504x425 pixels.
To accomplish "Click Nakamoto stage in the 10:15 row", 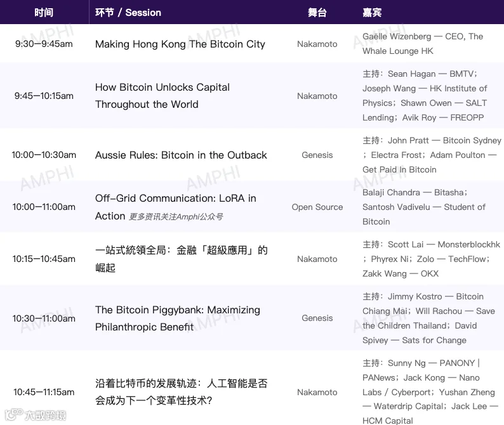I will [x=317, y=259].
